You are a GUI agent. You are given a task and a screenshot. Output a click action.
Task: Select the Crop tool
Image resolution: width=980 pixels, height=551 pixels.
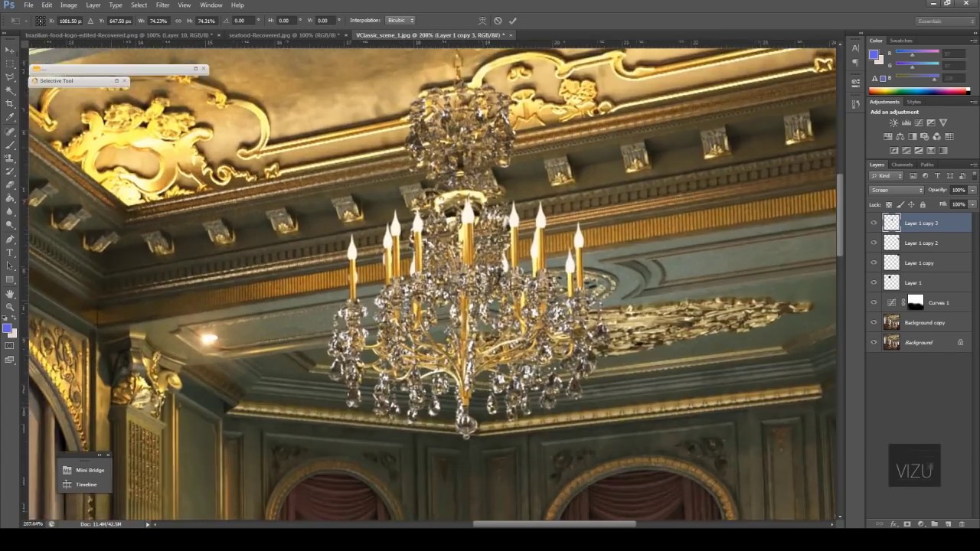(x=10, y=103)
